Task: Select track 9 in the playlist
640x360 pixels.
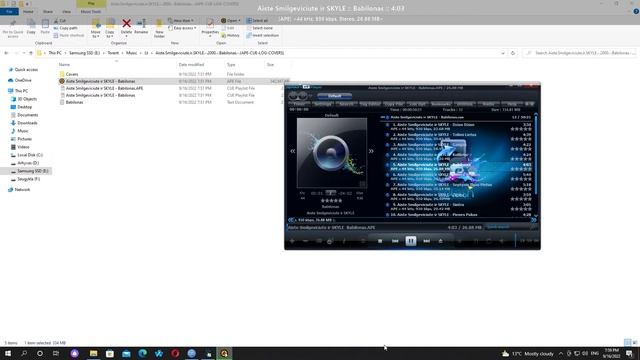Action: [459, 207]
